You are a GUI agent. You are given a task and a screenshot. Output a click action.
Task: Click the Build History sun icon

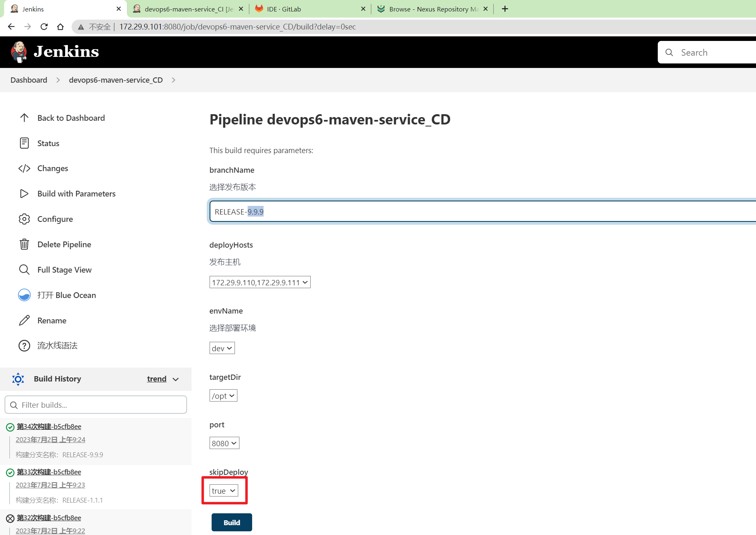tap(18, 379)
